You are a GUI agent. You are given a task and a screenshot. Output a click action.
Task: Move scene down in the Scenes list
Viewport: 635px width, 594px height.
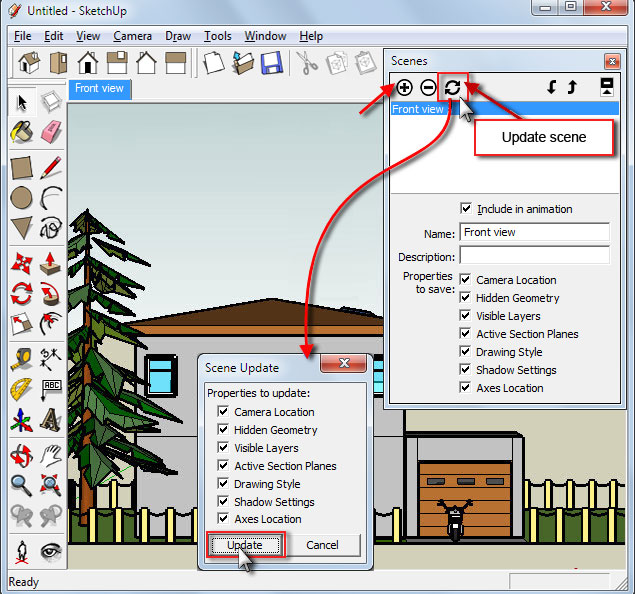point(552,87)
